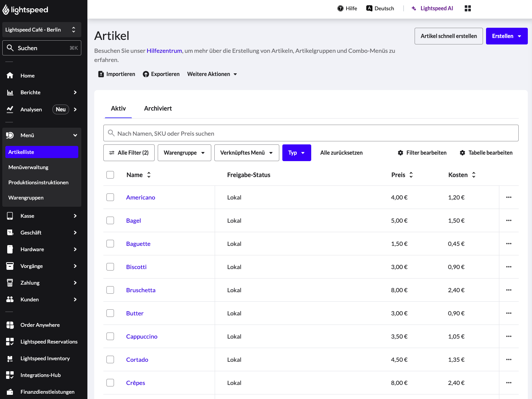Switch to the Archiviert tab

coord(158,108)
